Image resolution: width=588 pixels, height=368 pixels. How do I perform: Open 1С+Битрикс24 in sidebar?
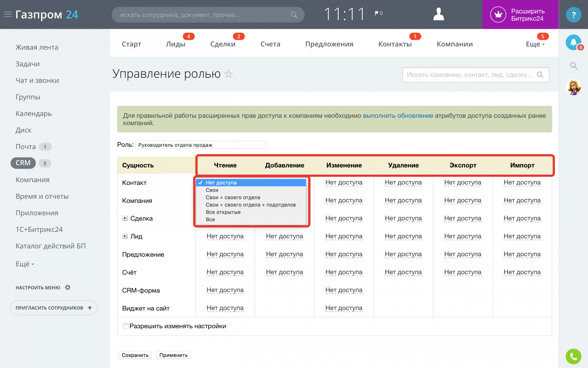39,229
